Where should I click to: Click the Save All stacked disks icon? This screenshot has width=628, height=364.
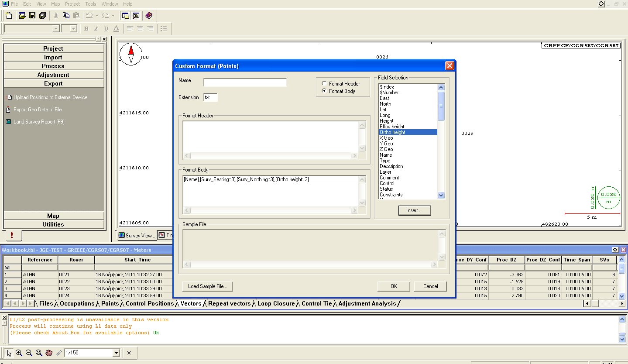42,16
